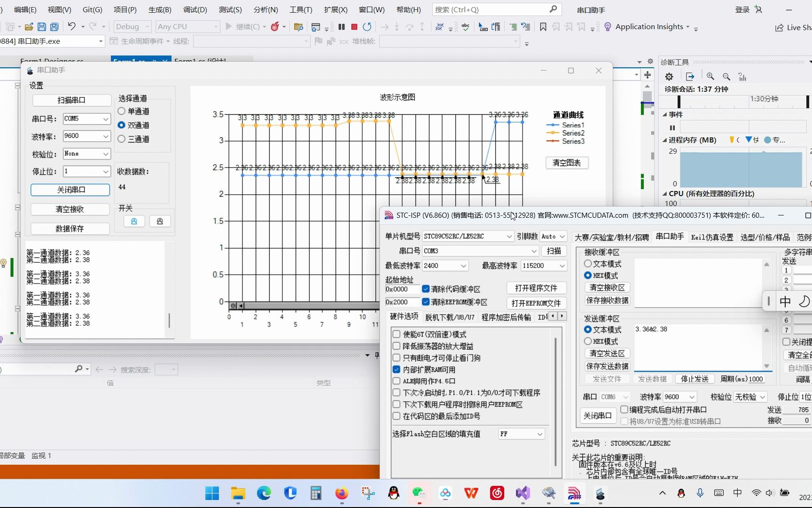Toggle 内部扩展RAM可用 checkbox

coord(397,370)
